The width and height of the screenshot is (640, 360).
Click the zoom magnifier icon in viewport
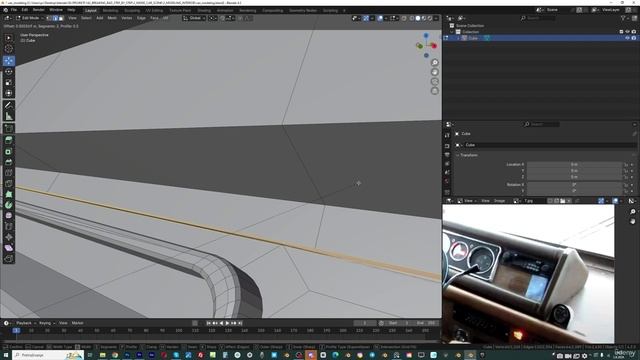(435, 62)
